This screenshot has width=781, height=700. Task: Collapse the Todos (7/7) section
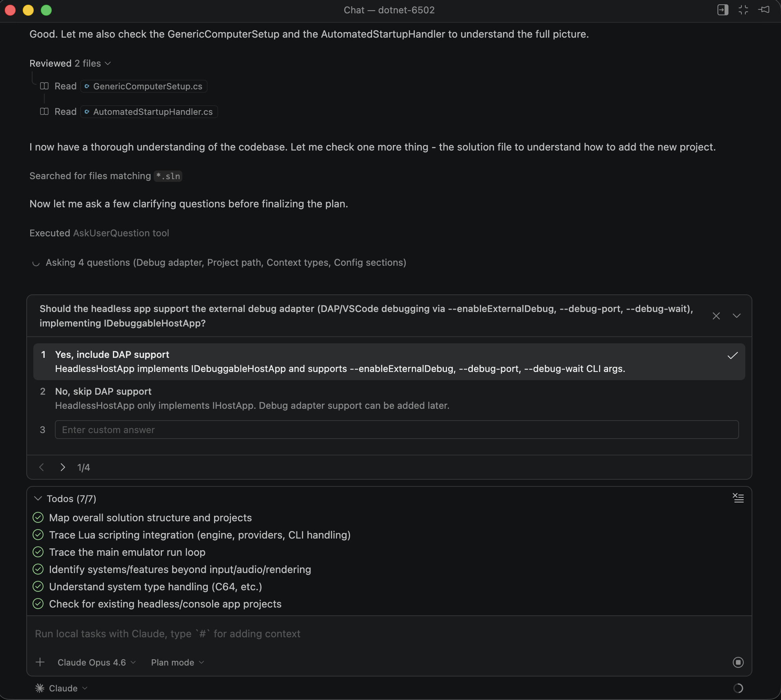pyautogui.click(x=38, y=499)
